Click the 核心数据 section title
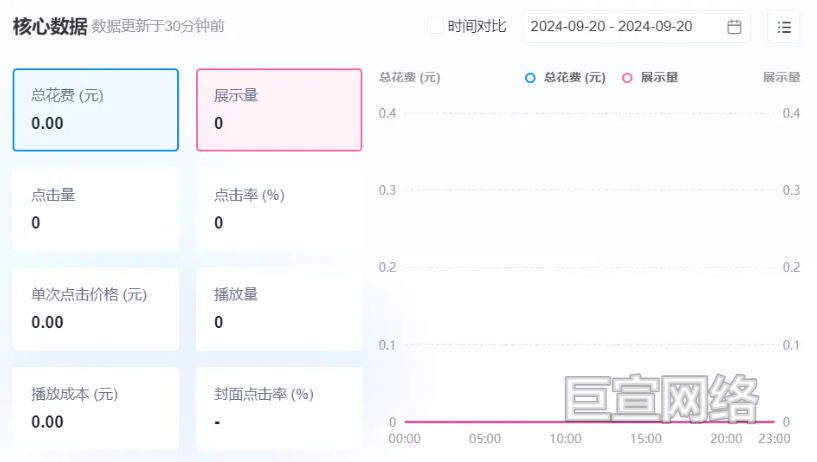The width and height of the screenshot is (817, 462). (50, 26)
